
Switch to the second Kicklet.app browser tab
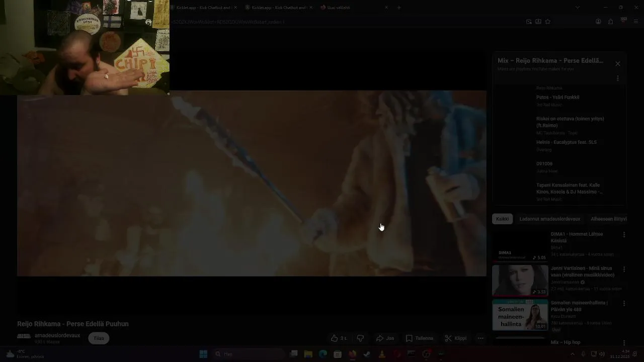coord(279,8)
